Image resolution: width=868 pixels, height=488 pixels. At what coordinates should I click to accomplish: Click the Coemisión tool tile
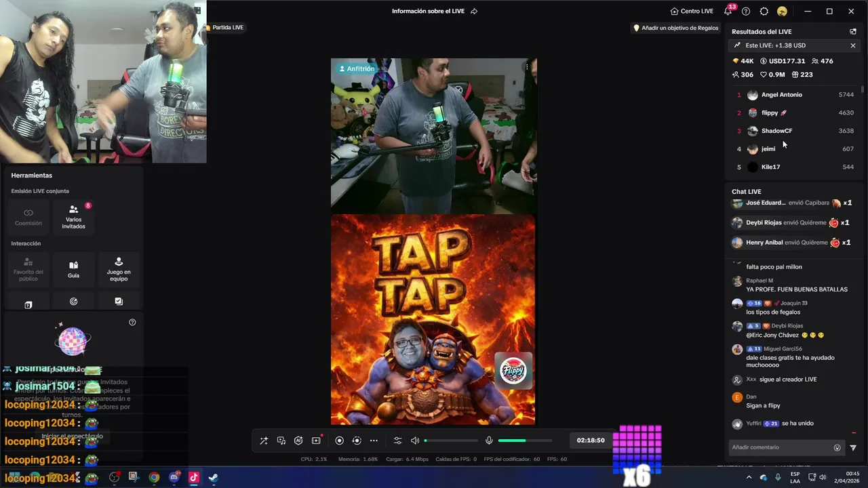tap(28, 217)
